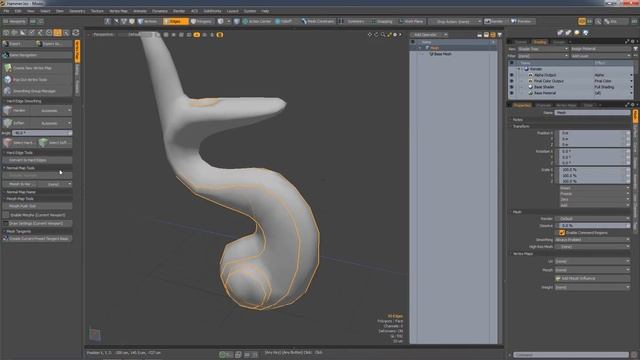Click the Game Navigation icon
This screenshot has width=640, height=360.
pos(6,55)
